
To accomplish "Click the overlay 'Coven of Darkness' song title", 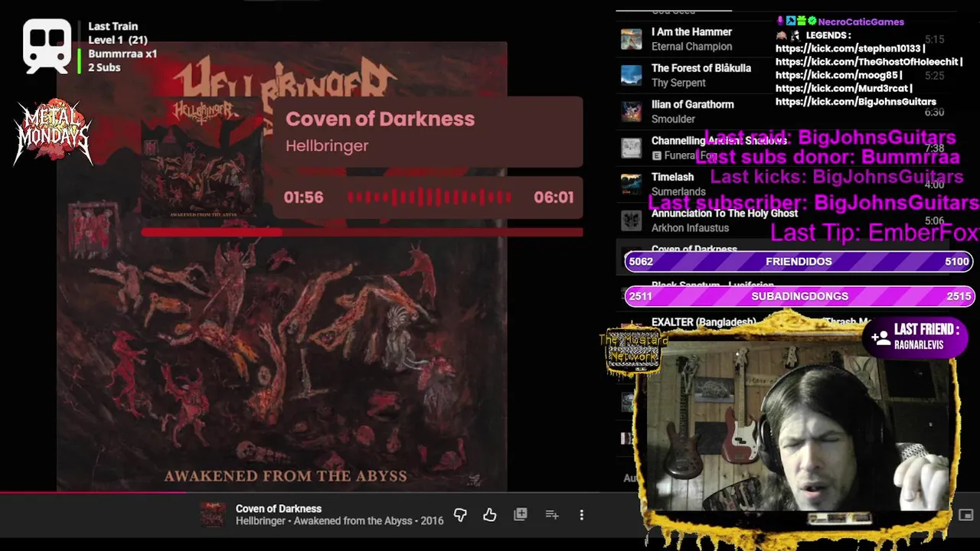I will coord(380,119).
